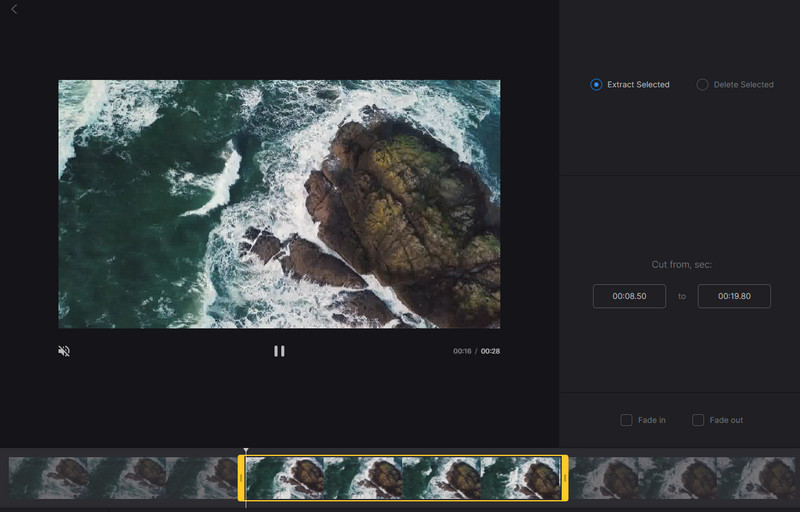Click the left yellow trim handle

(241, 478)
